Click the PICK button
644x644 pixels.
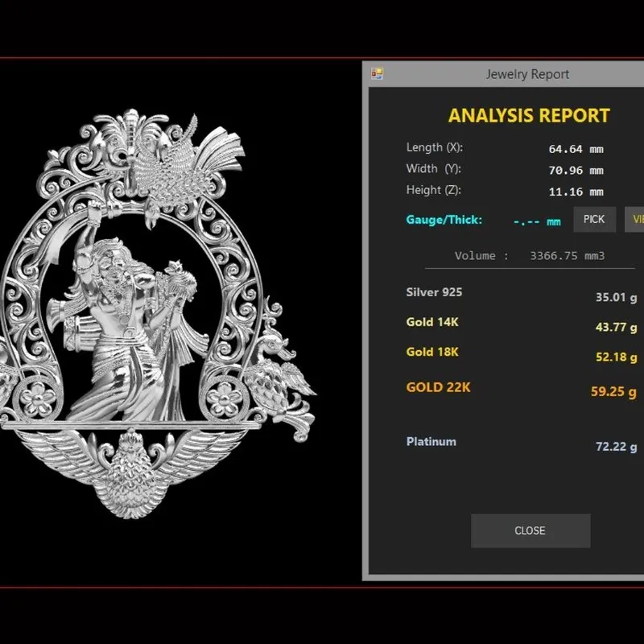[594, 219]
